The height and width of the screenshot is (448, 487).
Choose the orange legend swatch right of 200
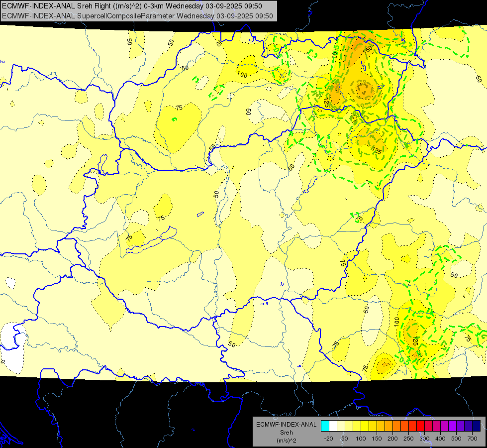tap(397, 426)
